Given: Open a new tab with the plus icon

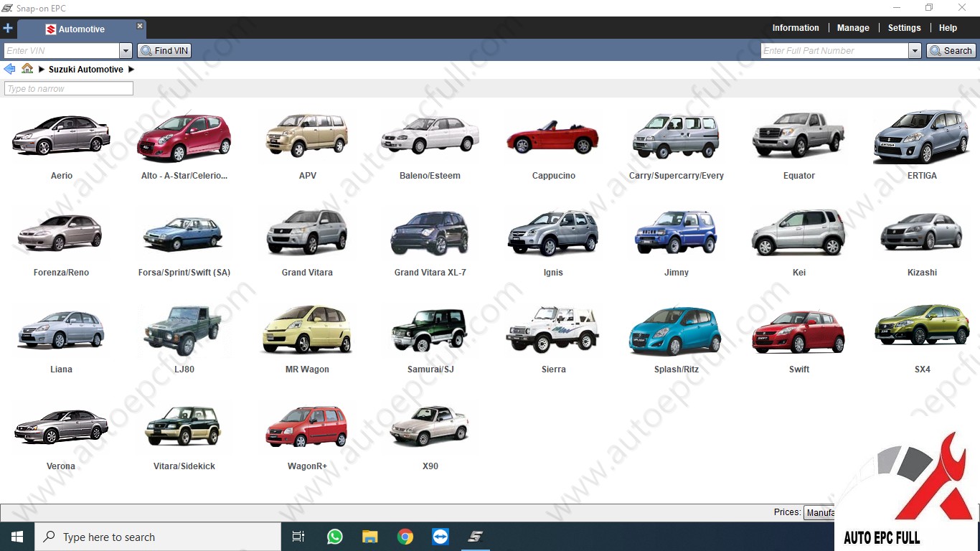Looking at the screenshot, I should (8, 29).
